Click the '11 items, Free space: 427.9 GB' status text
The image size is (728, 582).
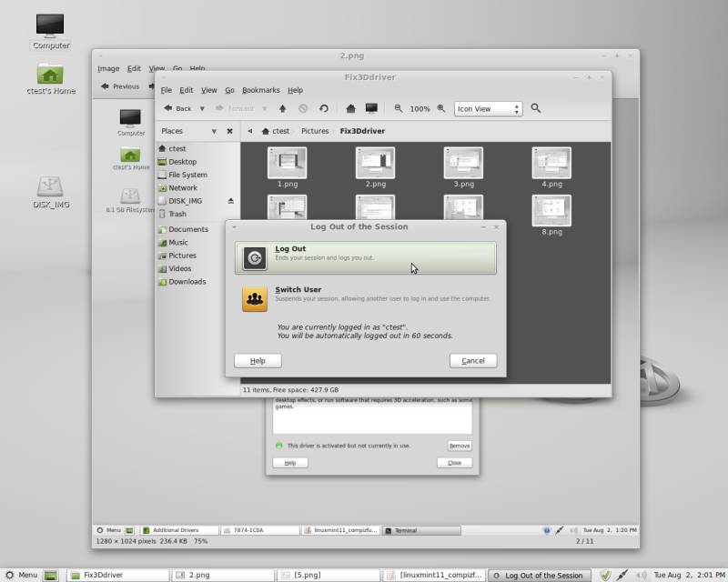click(290, 390)
